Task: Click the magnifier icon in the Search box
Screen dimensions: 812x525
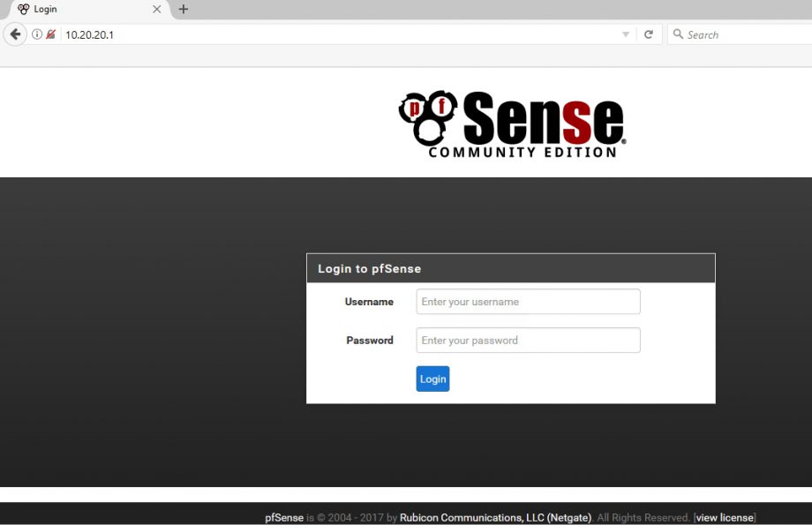Action: tap(677, 34)
